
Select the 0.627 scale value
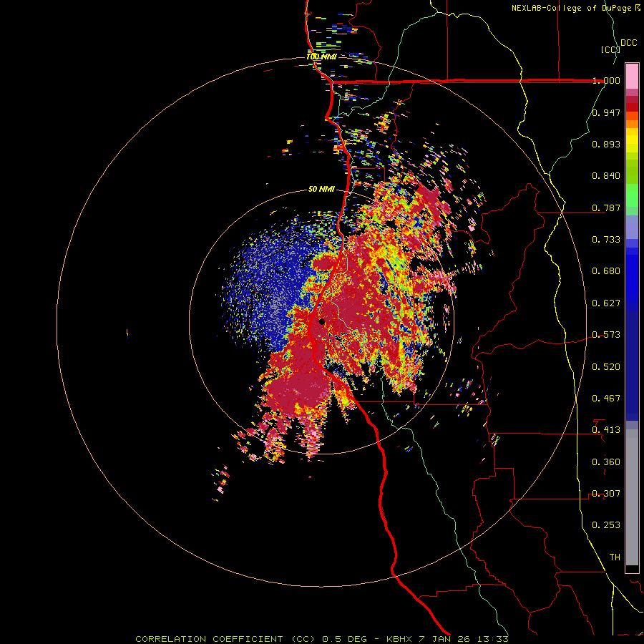[606, 303]
